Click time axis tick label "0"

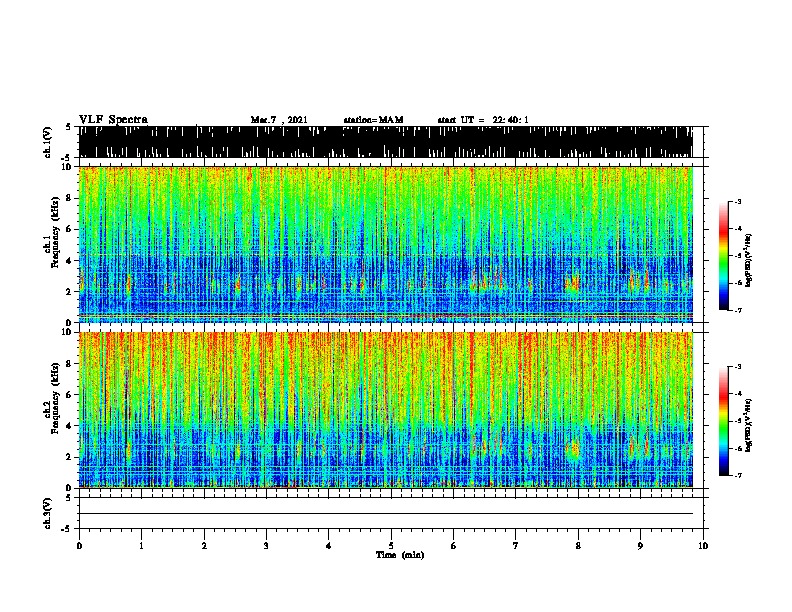pos(79,546)
